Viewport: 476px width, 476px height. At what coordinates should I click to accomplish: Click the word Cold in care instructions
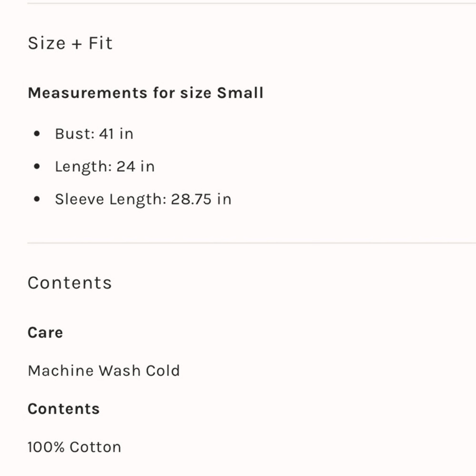[163, 370]
